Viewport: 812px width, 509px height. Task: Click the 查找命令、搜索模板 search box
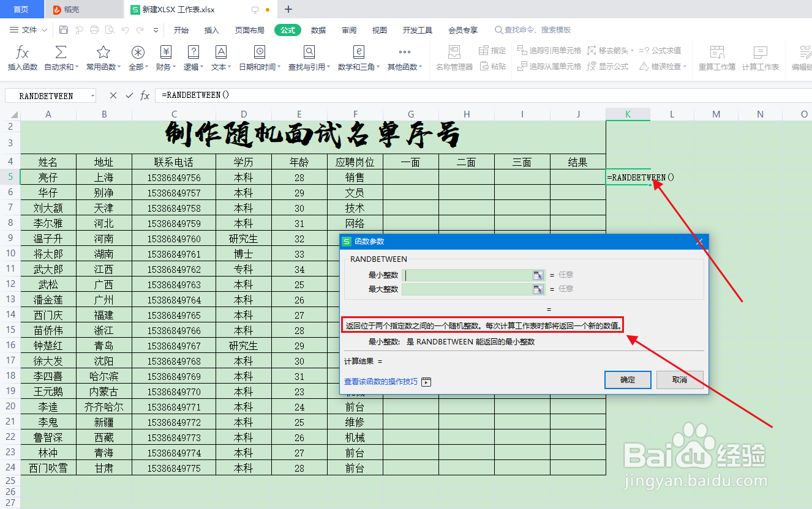coord(533,30)
